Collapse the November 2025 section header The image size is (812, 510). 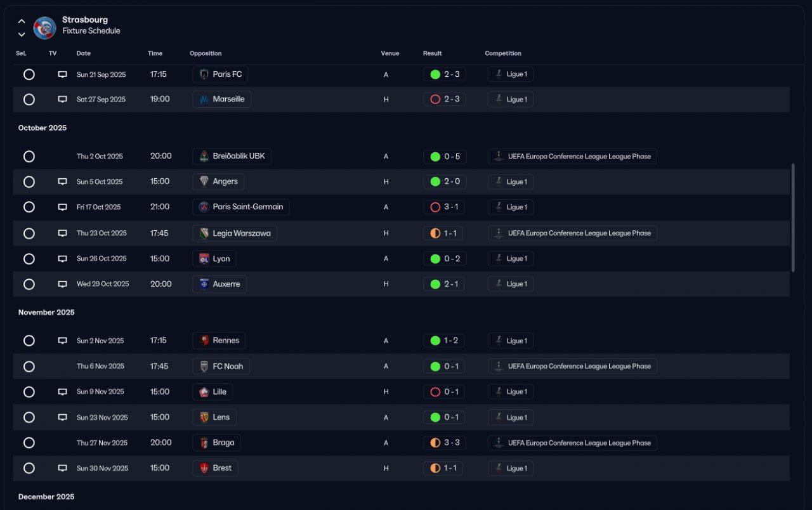click(46, 312)
